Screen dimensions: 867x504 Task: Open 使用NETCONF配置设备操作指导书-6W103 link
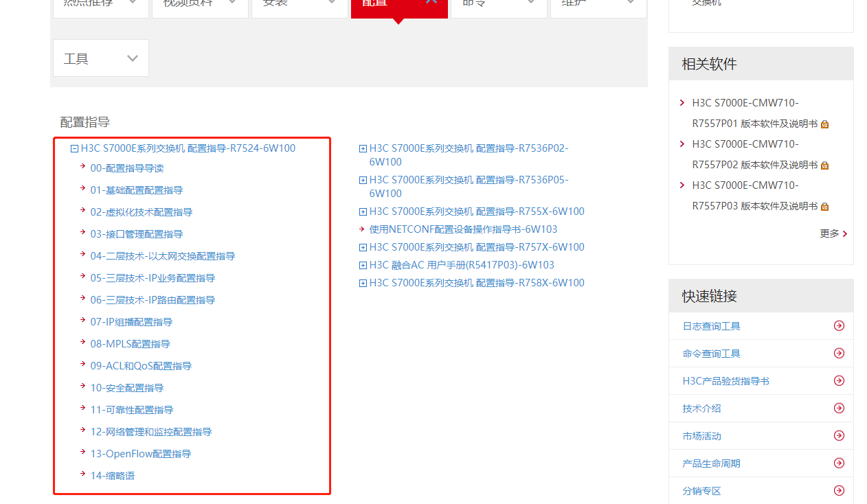point(463,229)
